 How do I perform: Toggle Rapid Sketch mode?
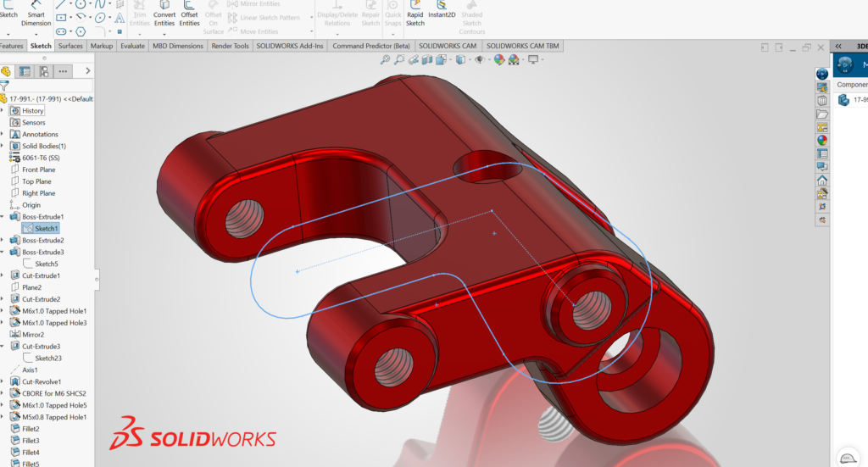pos(415,14)
